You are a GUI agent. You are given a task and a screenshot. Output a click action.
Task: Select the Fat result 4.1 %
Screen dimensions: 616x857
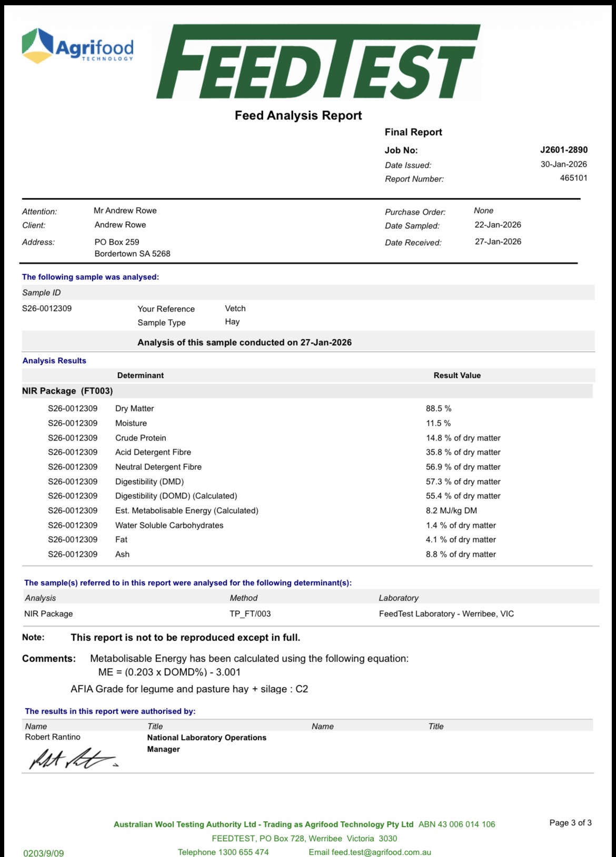[x=461, y=540]
